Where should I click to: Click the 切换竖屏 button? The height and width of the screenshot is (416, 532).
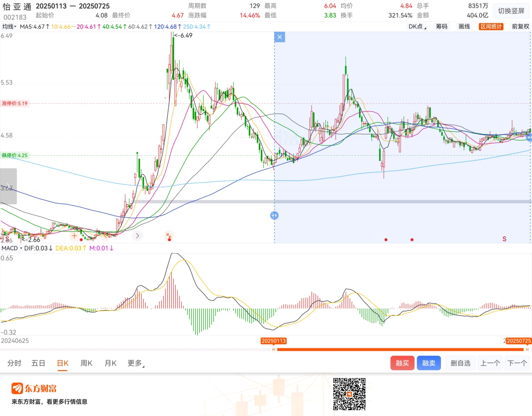(511, 11)
